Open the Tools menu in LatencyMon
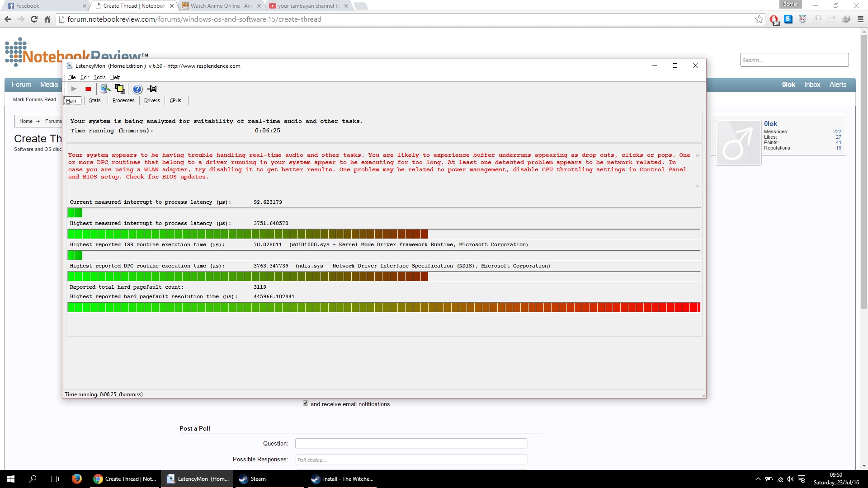The height and width of the screenshot is (488, 868). (x=99, y=77)
